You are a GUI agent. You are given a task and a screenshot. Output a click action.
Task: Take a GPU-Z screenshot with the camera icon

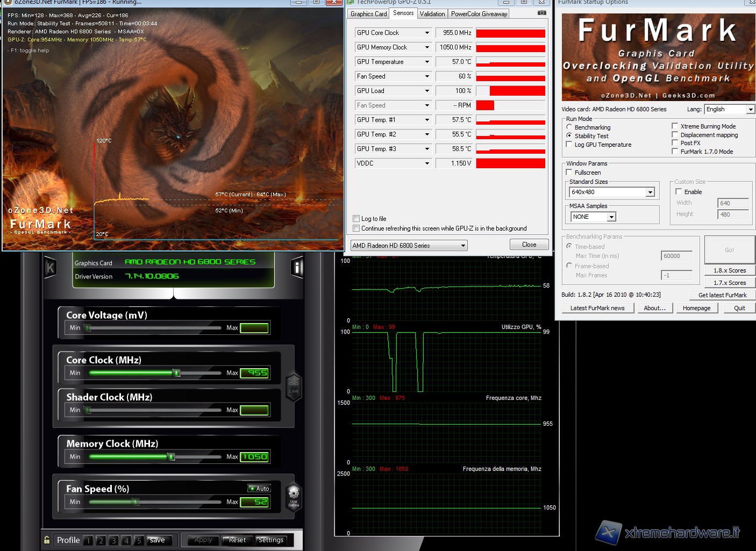(x=541, y=13)
